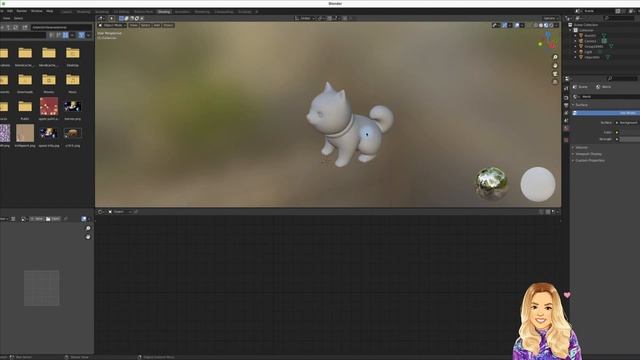Open Object Mode dropdown
This screenshot has height=360, width=640.
(x=112, y=25)
